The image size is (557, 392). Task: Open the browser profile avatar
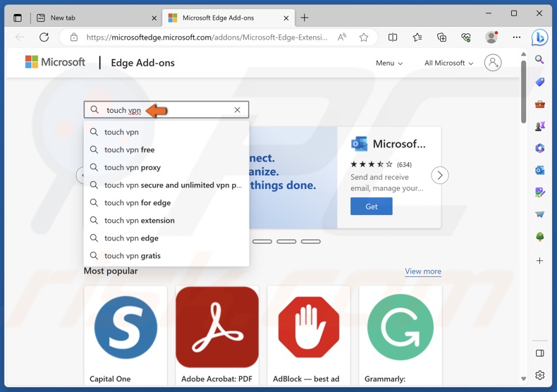coord(491,37)
